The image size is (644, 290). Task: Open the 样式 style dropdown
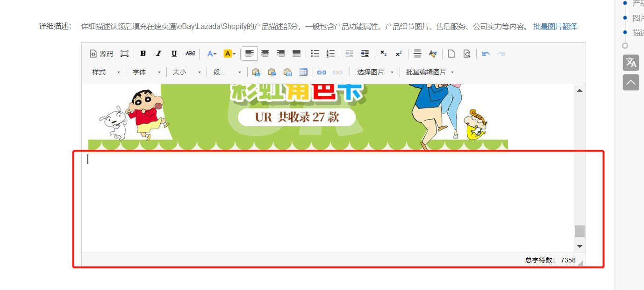point(106,72)
